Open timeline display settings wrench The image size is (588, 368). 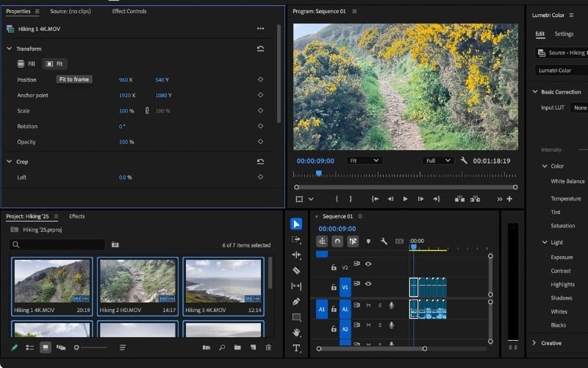point(384,241)
